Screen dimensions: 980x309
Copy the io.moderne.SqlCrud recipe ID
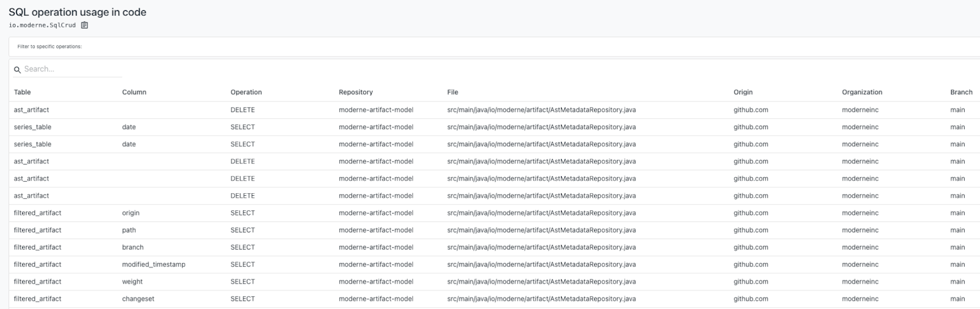coord(85,25)
